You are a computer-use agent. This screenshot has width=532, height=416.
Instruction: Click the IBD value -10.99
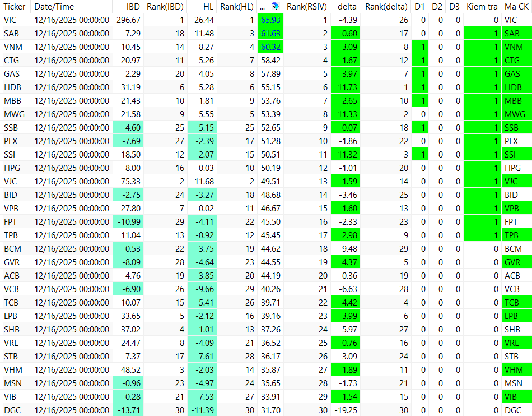pyautogui.click(x=129, y=222)
